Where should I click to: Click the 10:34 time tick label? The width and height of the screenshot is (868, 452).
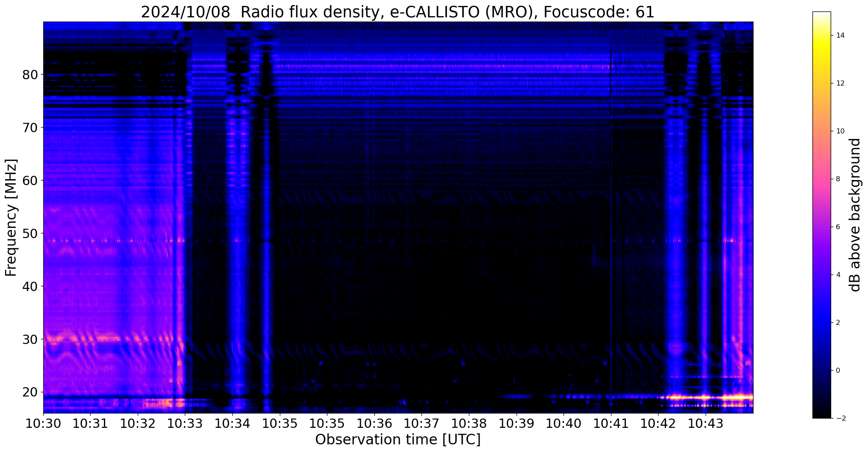click(x=232, y=423)
